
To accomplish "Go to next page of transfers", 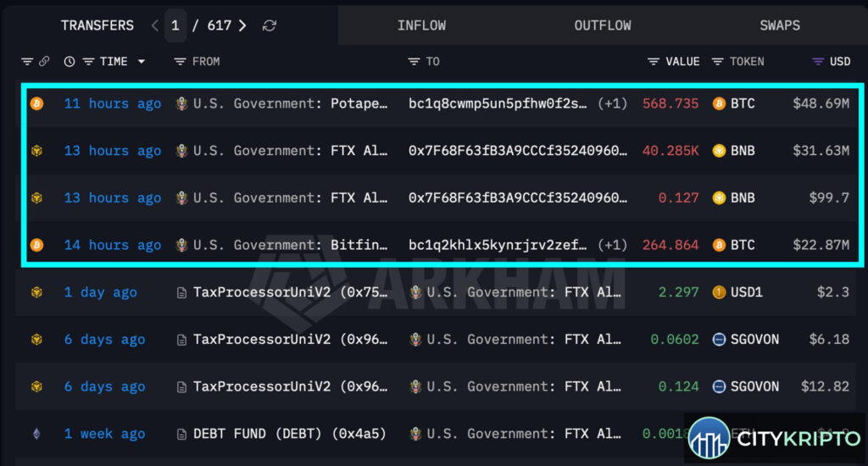I will [x=242, y=25].
